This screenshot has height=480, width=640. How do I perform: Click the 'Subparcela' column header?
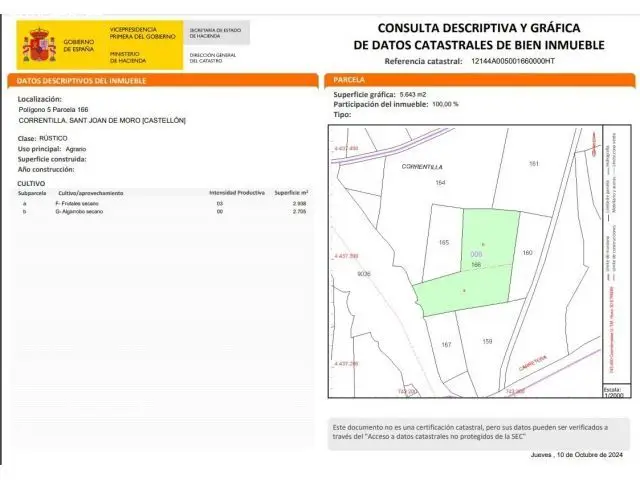[x=32, y=193]
